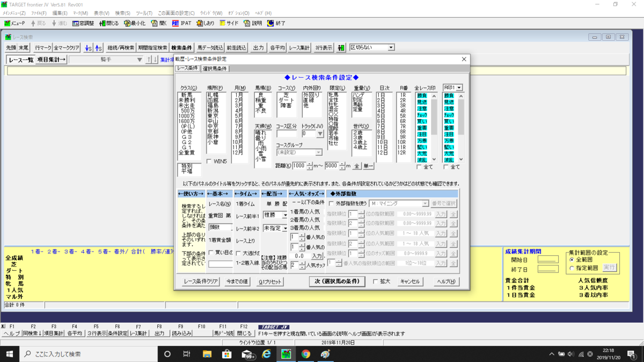Click the レース条件クリア button
Viewport: 644px width, 362px height.
coord(201,282)
